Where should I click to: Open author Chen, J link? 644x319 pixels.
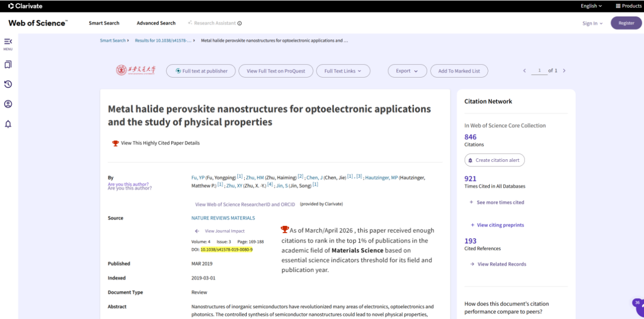[314, 178]
